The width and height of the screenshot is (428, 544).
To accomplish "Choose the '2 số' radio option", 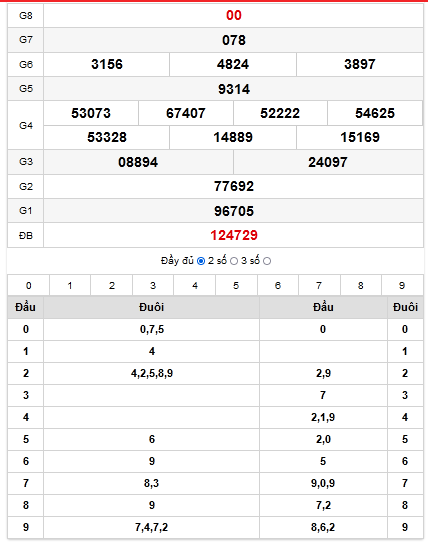I will 234,261.
